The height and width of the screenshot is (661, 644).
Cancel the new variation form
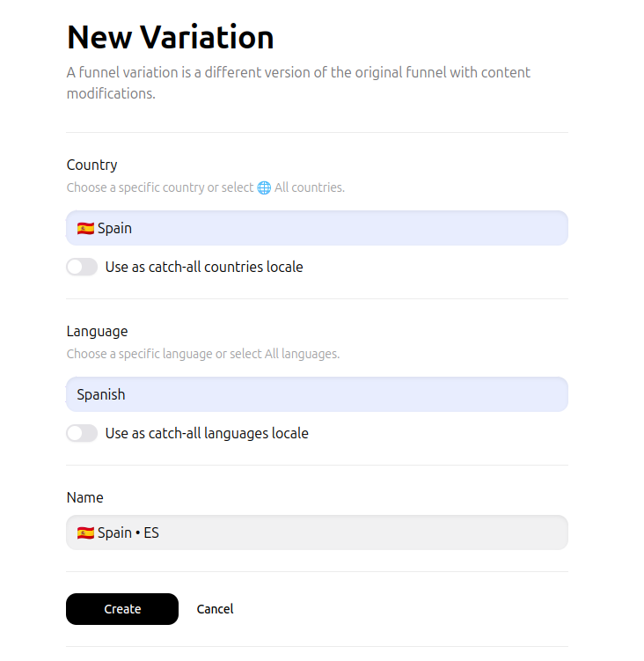(215, 609)
